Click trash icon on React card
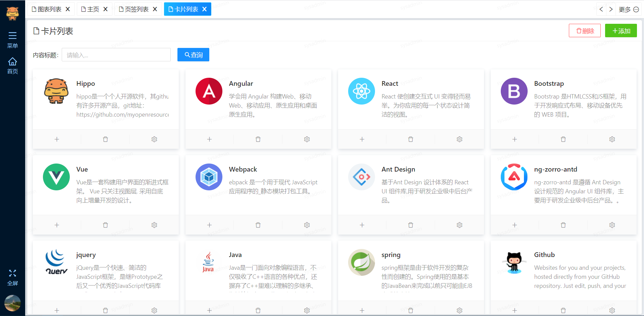The height and width of the screenshot is (316, 644). [x=411, y=139]
